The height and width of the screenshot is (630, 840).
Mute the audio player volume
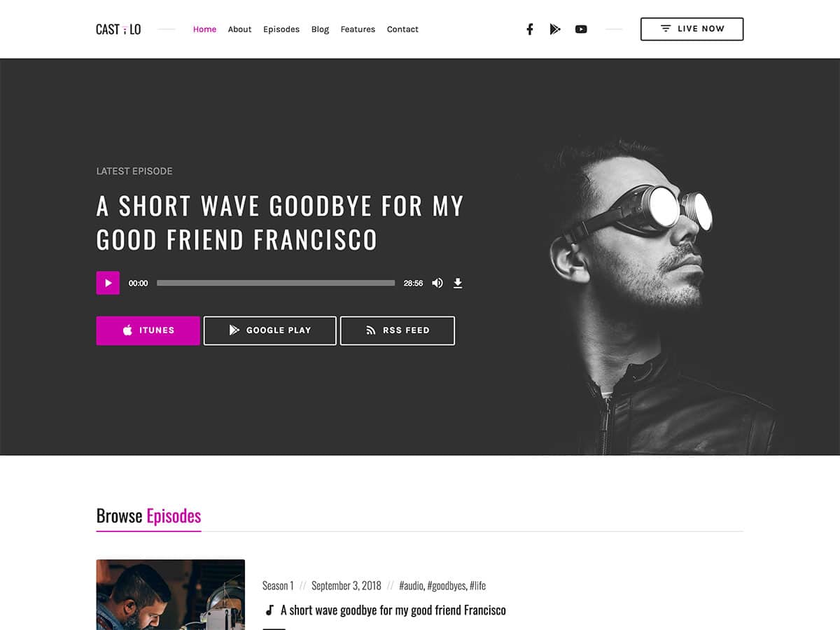437,283
